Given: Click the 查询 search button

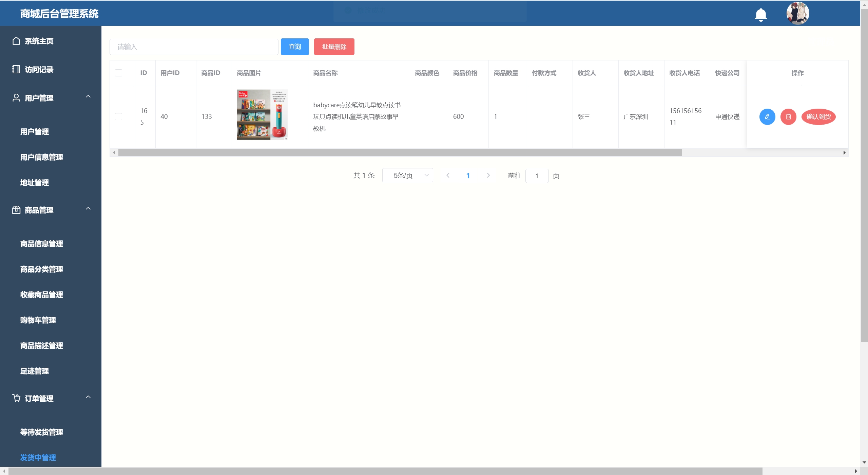Looking at the screenshot, I should point(294,47).
